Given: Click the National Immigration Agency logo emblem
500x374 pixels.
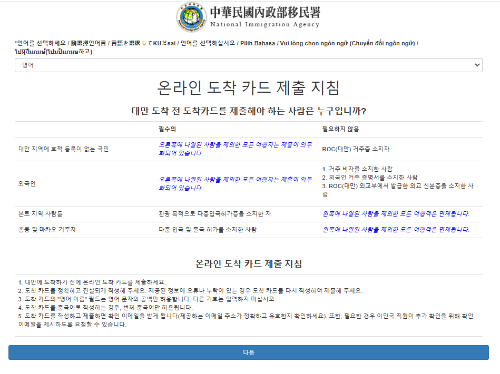Looking at the screenshot, I should pyautogui.click(x=191, y=17).
